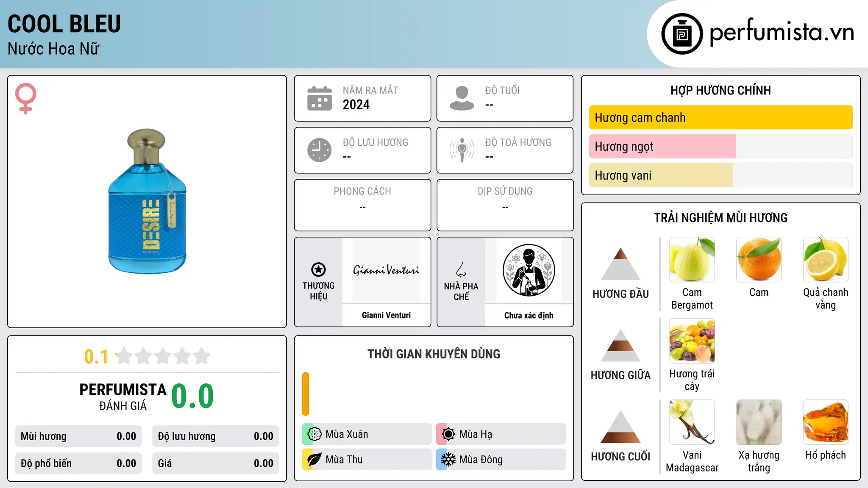Click the Trải Nghiệm Mùi Hương heading
The width and height of the screenshot is (868, 488).
pos(721,218)
